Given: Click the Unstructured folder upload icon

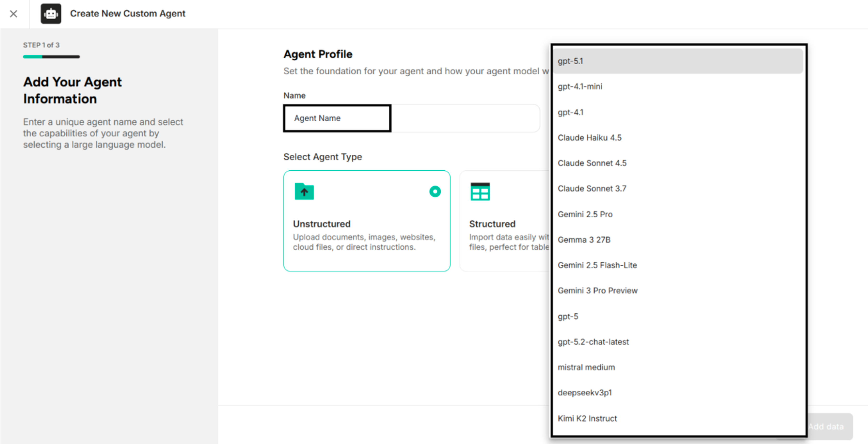Looking at the screenshot, I should point(304,192).
